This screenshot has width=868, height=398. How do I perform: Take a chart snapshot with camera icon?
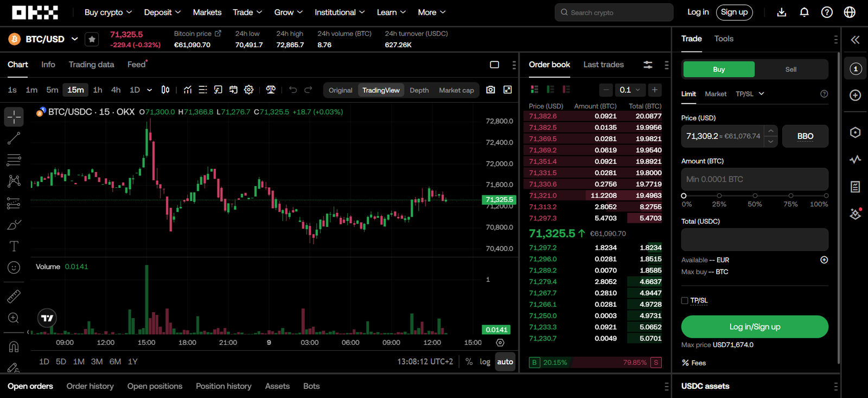click(x=490, y=90)
